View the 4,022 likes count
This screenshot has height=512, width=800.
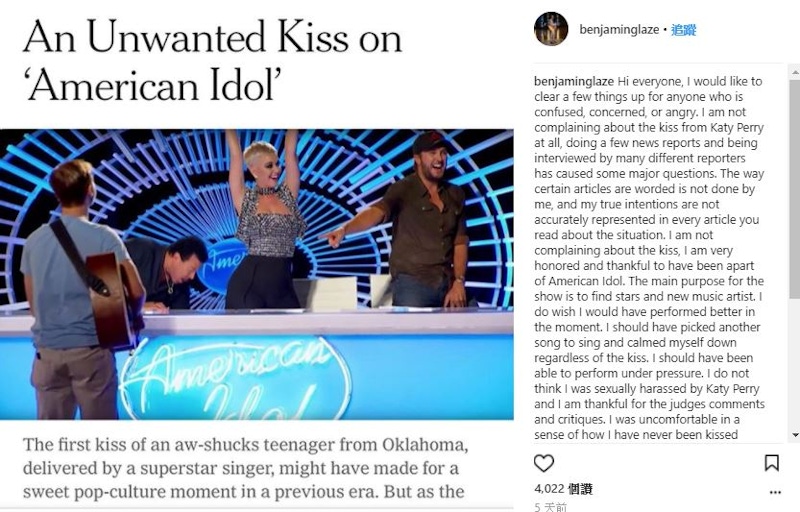pos(563,489)
